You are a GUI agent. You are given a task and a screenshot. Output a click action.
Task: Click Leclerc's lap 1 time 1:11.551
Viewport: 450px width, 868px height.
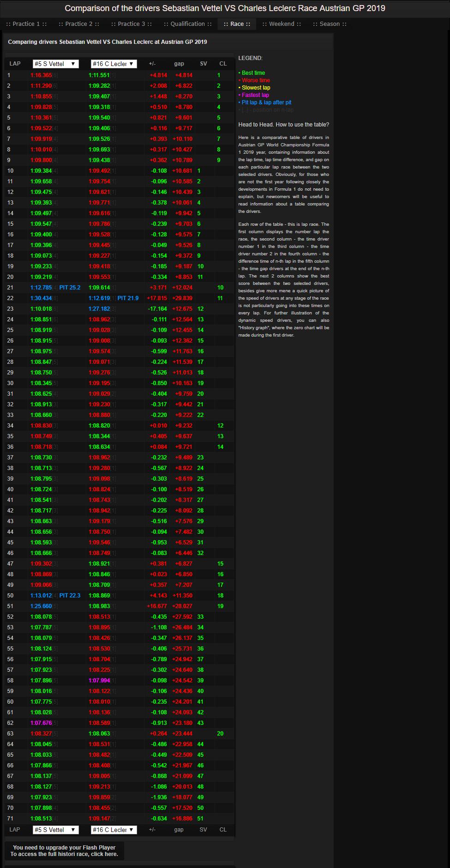pyautogui.click(x=99, y=75)
